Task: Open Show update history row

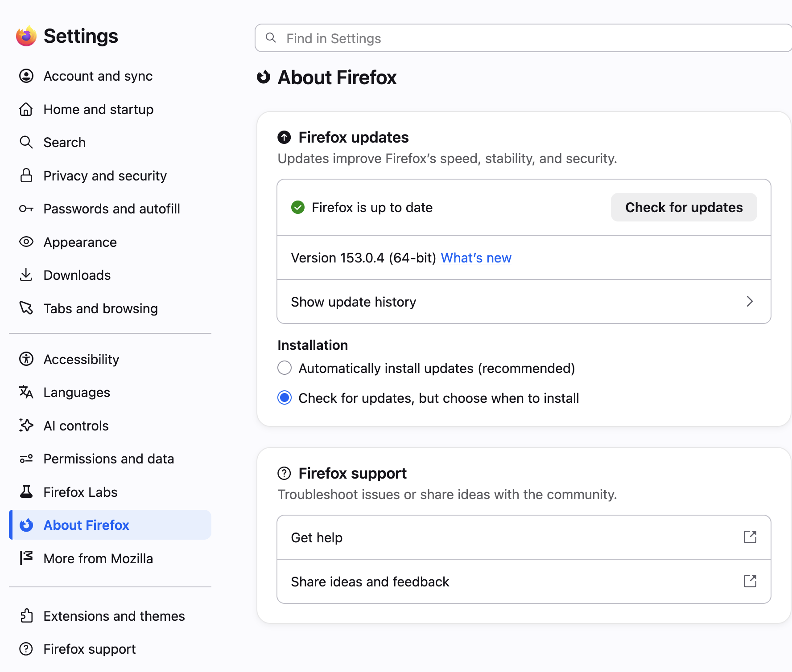Action: [524, 302]
